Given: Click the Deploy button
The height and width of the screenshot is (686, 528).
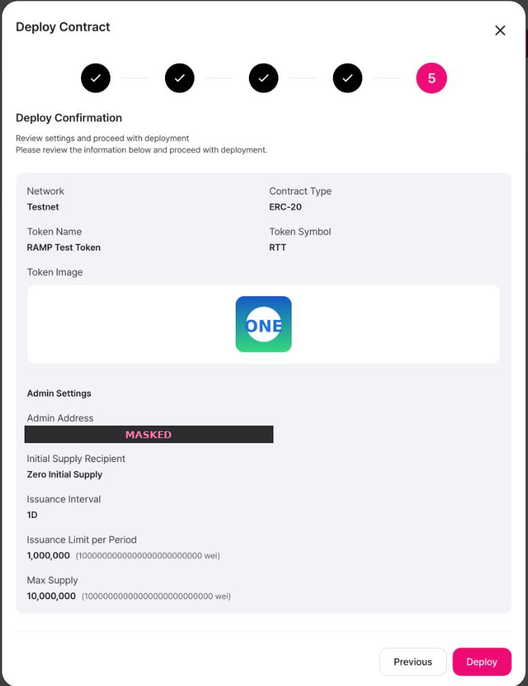Looking at the screenshot, I should (x=482, y=662).
